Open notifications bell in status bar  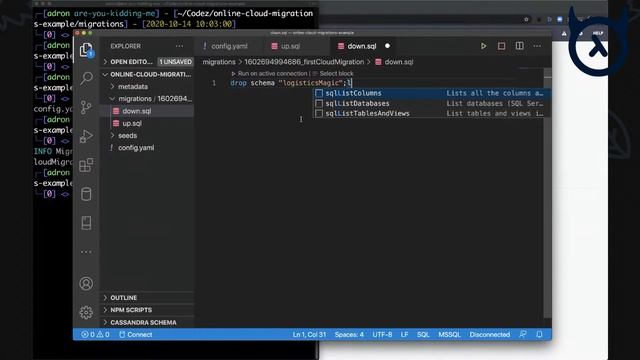539,334
